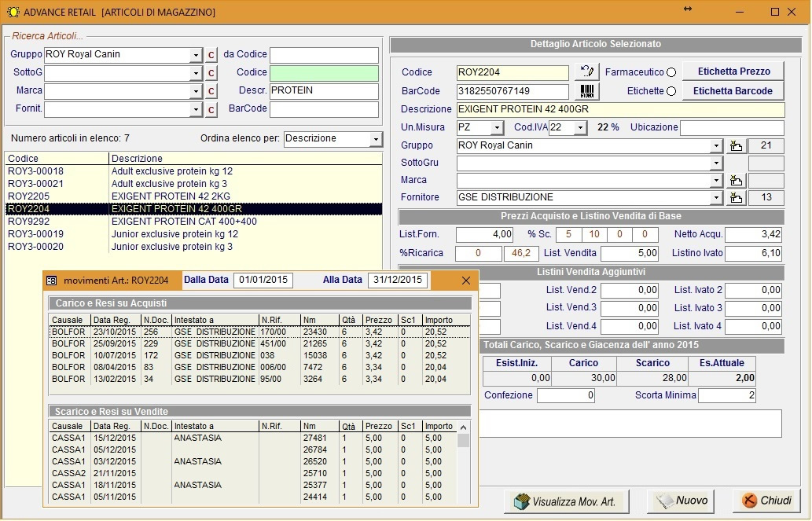The height and width of the screenshot is (521, 812).
Task: Click the Confezione field
Action: click(566, 396)
